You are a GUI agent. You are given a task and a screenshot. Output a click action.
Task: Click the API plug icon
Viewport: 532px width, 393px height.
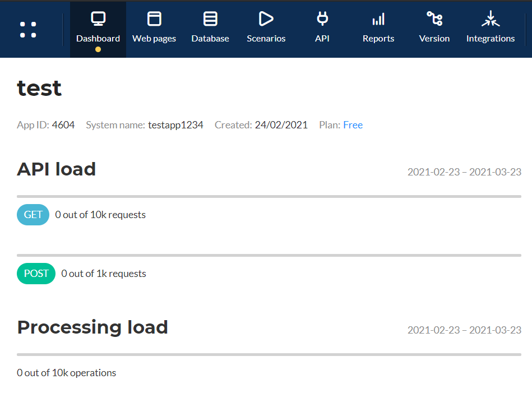click(x=322, y=20)
